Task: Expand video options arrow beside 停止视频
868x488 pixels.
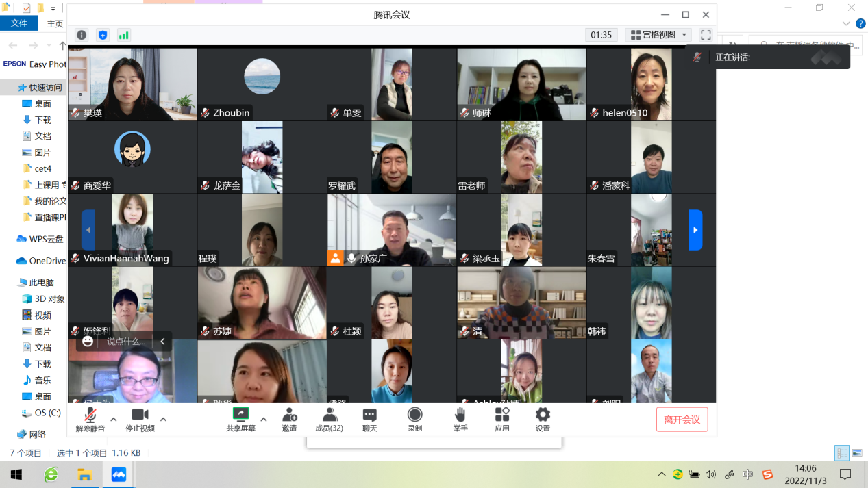Action: [163, 420]
